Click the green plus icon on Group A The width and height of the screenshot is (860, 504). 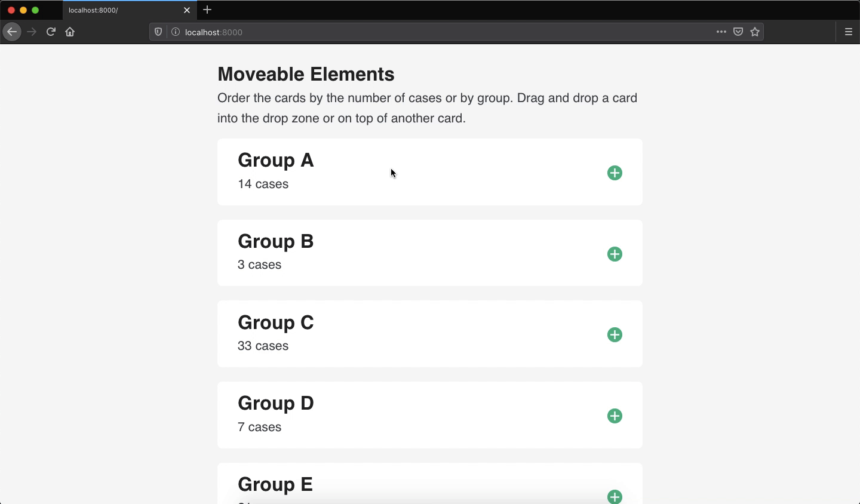[615, 173]
